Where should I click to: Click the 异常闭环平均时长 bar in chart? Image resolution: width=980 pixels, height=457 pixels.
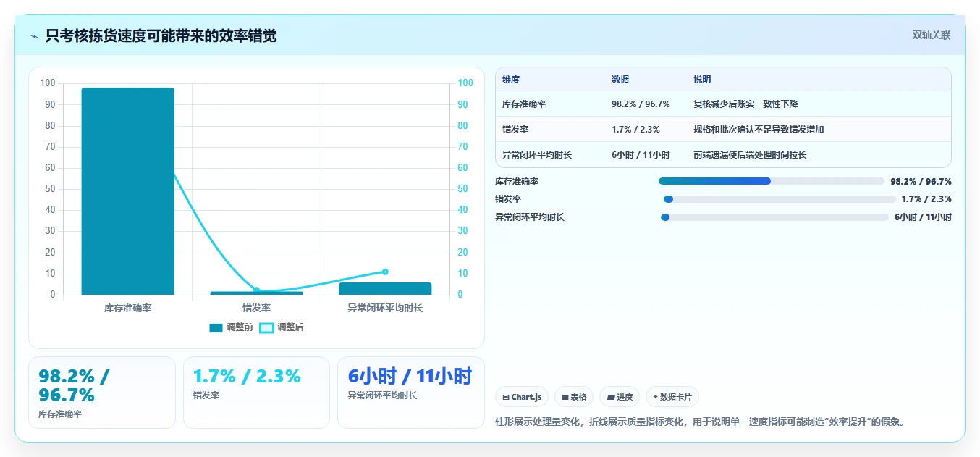click(385, 288)
